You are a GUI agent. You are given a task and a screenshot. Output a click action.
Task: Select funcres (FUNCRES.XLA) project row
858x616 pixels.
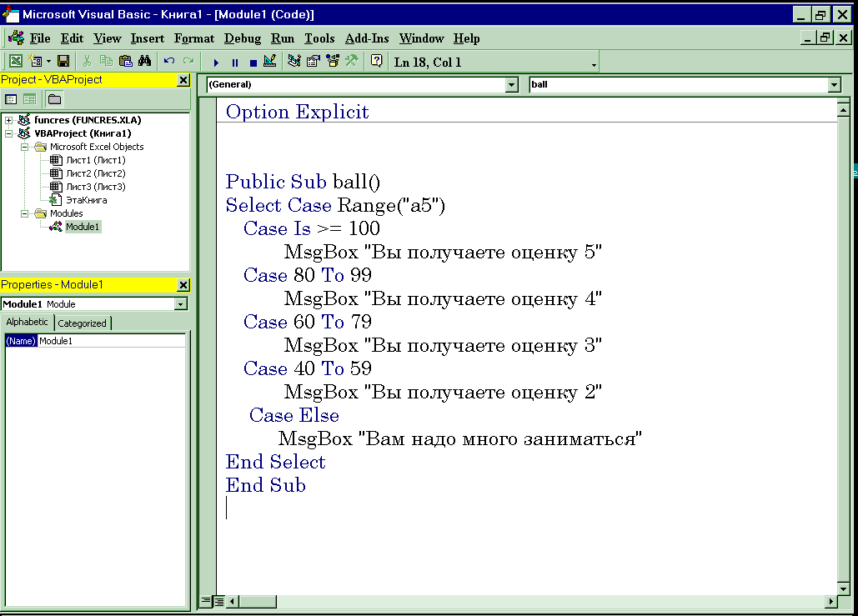[x=88, y=120]
